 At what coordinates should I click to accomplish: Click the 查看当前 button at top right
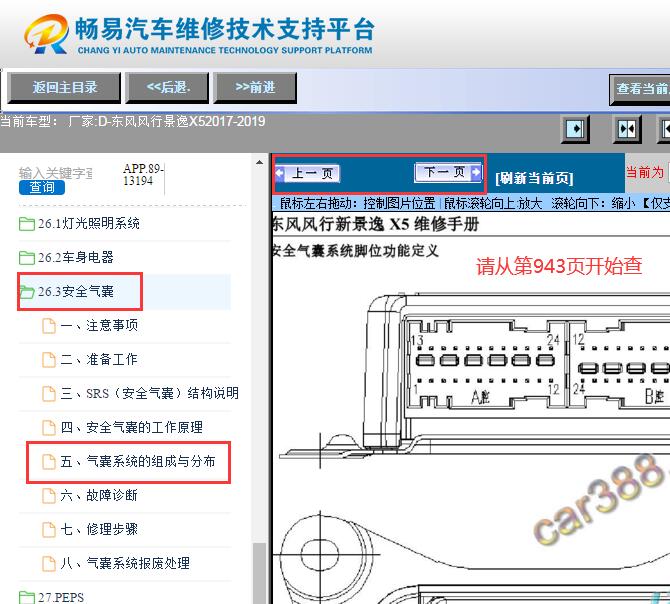click(x=640, y=89)
